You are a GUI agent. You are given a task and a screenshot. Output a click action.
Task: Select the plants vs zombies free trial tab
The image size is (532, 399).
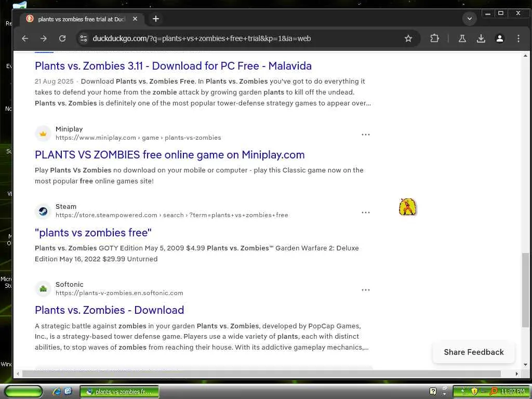coord(82,19)
